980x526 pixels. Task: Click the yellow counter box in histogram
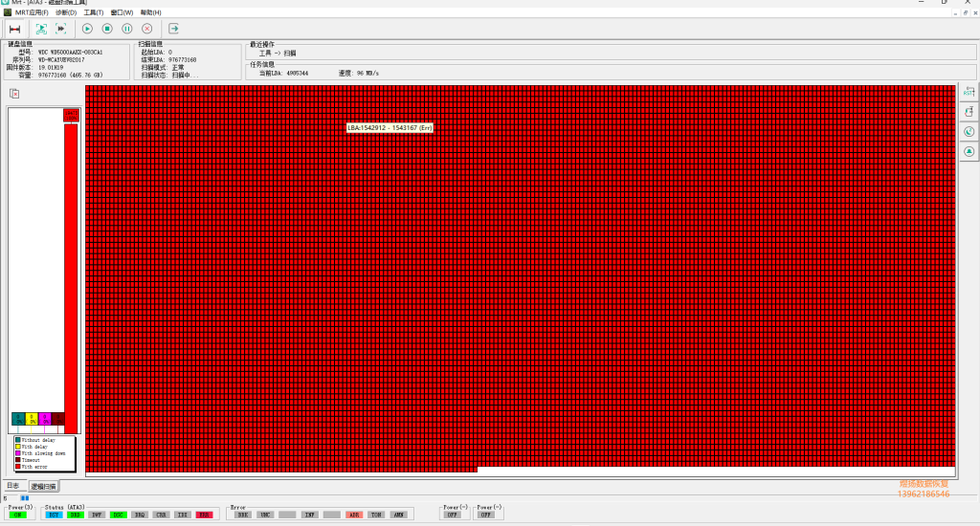click(32, 419)
